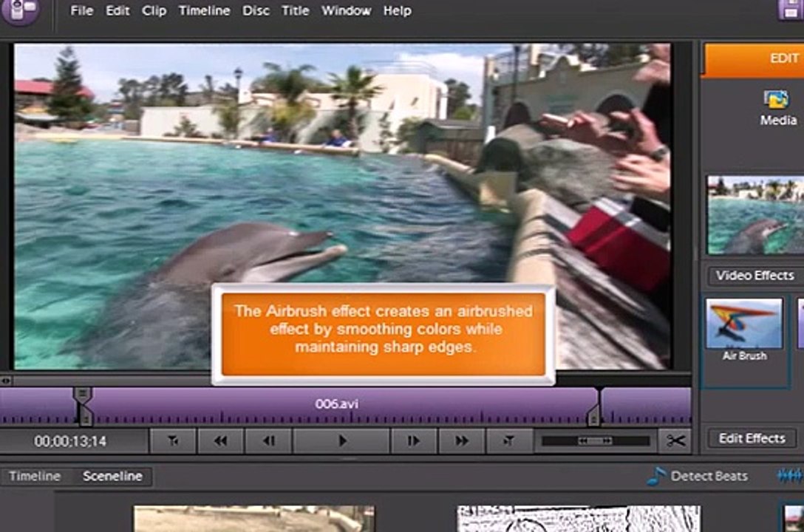Click the orange Airbrush effect tooltip

coord(384,334)
